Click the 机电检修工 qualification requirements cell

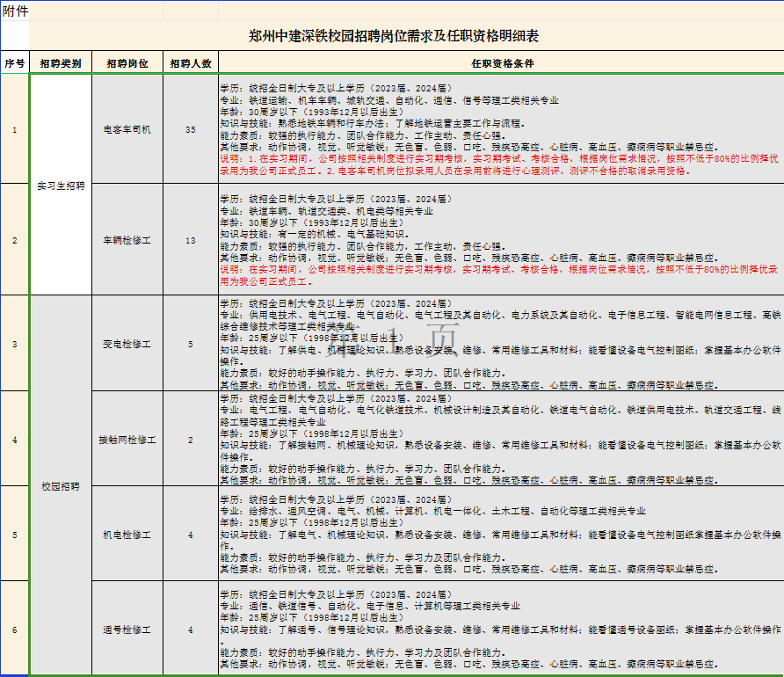[502, 535]
